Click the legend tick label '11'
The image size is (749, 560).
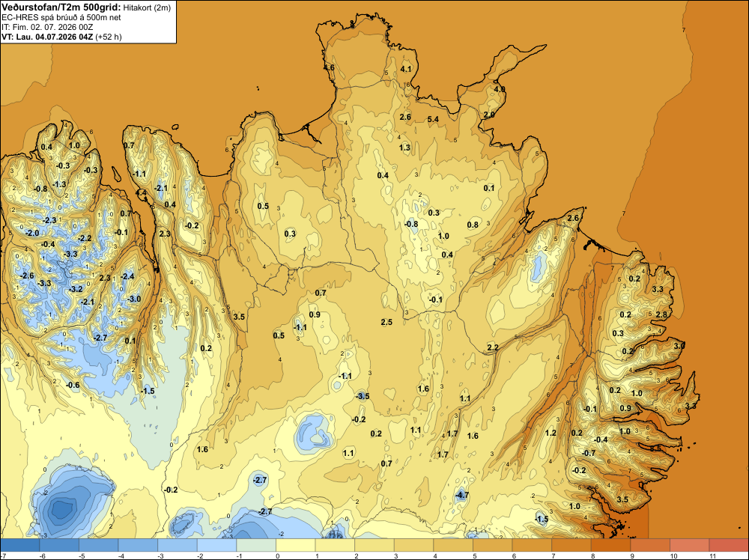click(x=712, y=556)
